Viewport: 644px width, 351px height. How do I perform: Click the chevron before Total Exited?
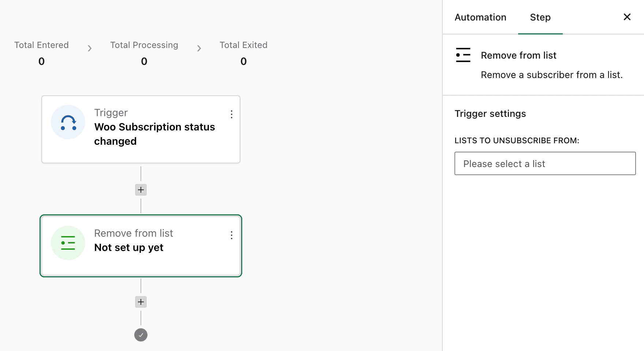click(199, 48)
